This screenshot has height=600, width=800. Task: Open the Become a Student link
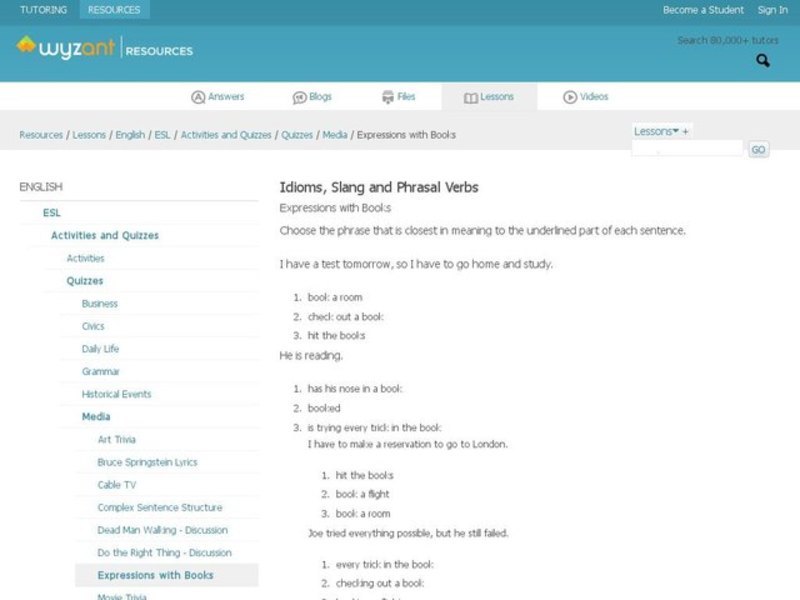[703, 10]
